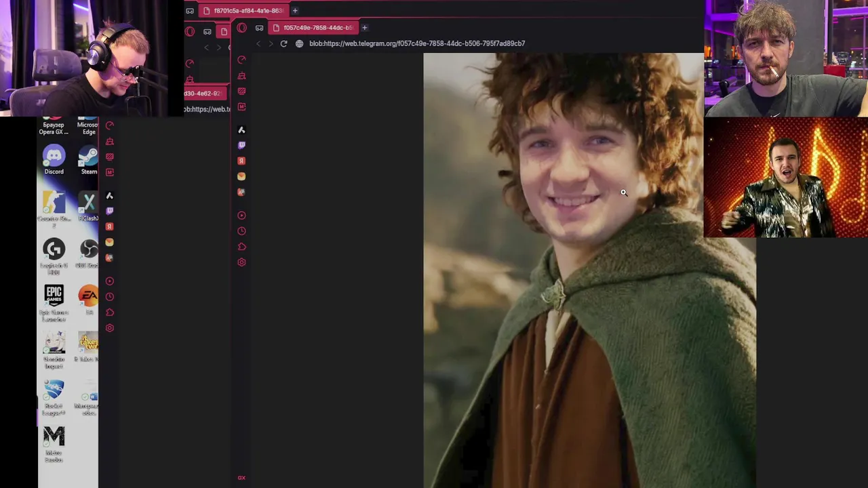The image size is (868, 488).
Task: Open History in d30-4e62 window sidebar
Action: [110, 297]
